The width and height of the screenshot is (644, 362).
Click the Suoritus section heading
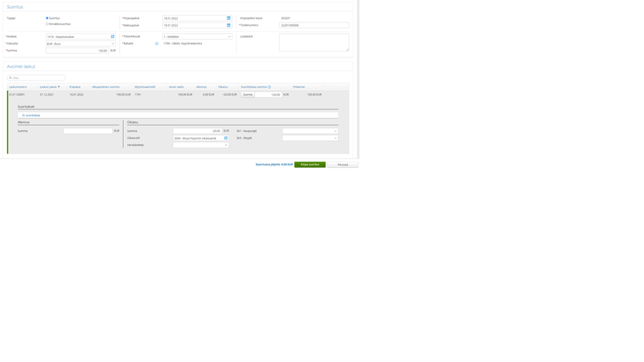15,7
